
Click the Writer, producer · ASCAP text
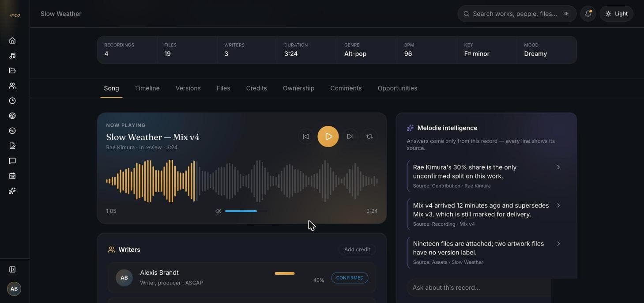(x=172, y=283)
